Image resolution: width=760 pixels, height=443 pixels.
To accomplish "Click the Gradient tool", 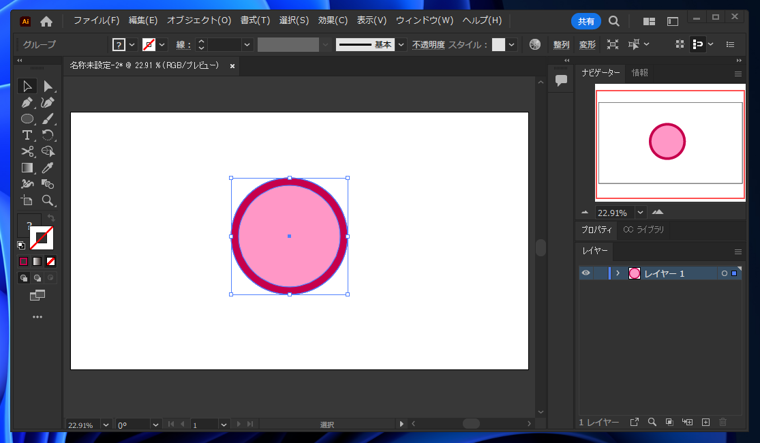I will (27, 168).
